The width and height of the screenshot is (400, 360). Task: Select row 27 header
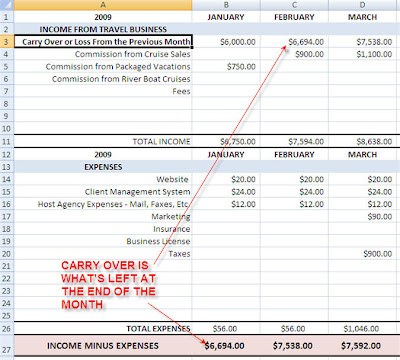7,346
